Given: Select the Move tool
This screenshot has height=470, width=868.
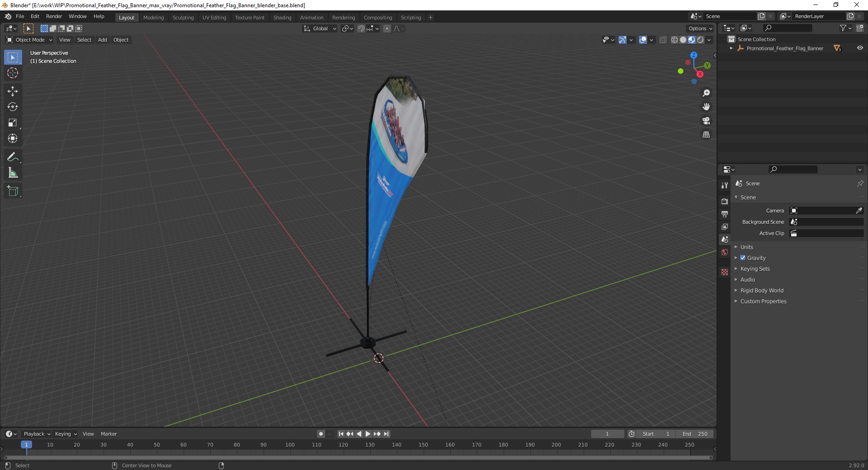Looking at the screenshot, I should click(13, 91).
